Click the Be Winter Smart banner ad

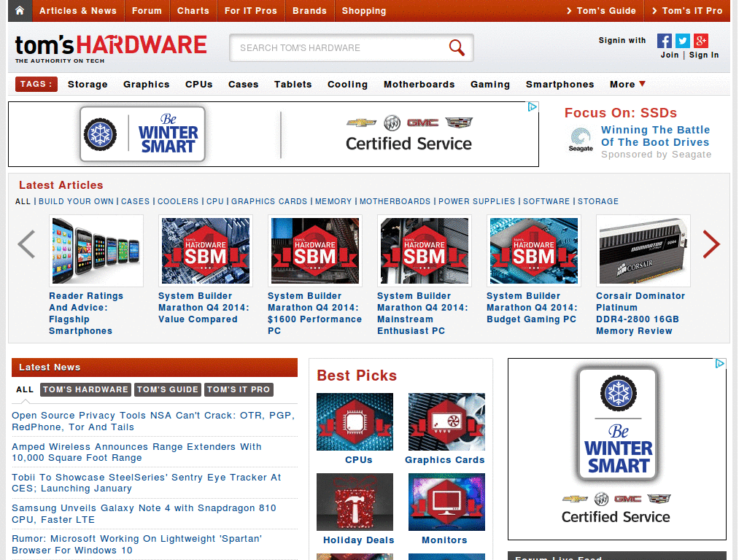[x=274, y=134]
